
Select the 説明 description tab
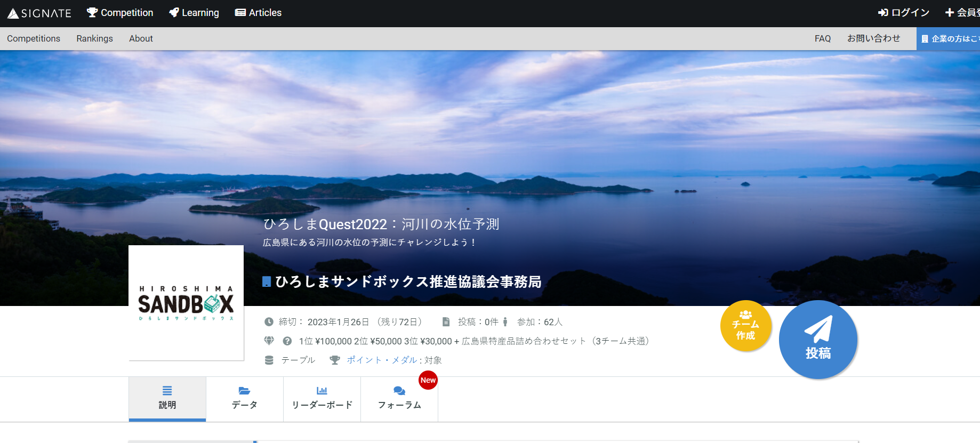pos(167,398)
